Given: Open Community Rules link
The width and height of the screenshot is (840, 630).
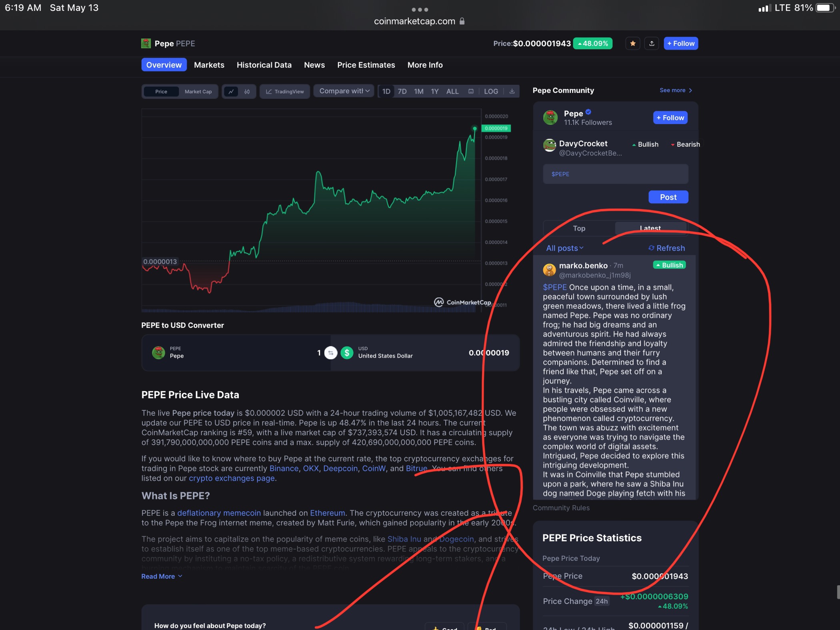Looking at the screenshot, I should [x=561, y=508].
